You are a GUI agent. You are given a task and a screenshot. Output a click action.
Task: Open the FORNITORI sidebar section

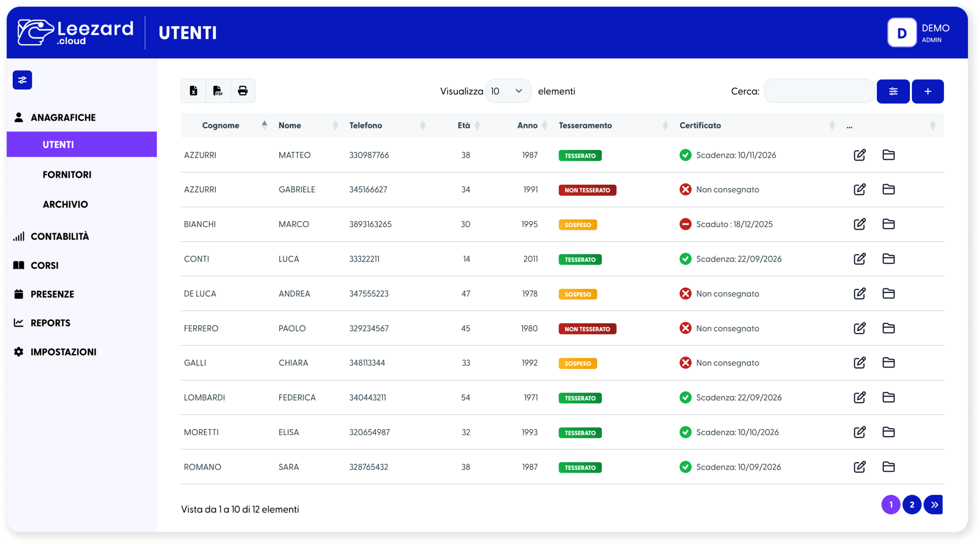(x=67, y=175)
